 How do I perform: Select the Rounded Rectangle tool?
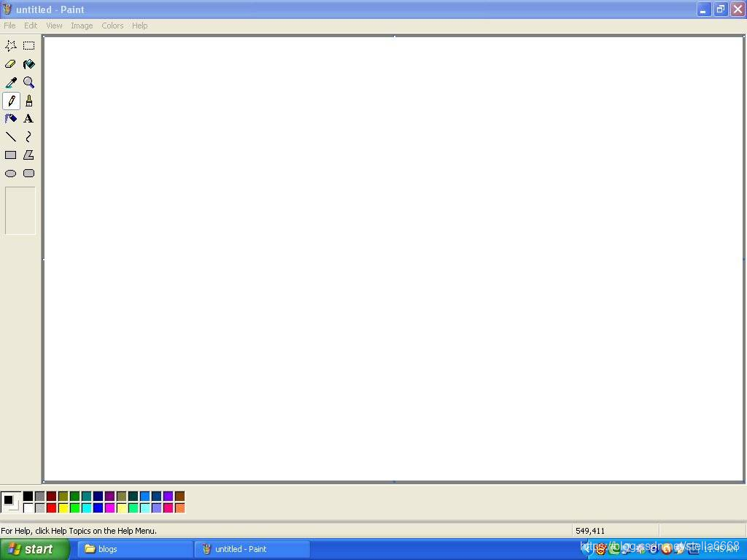(x=28, y=174)
